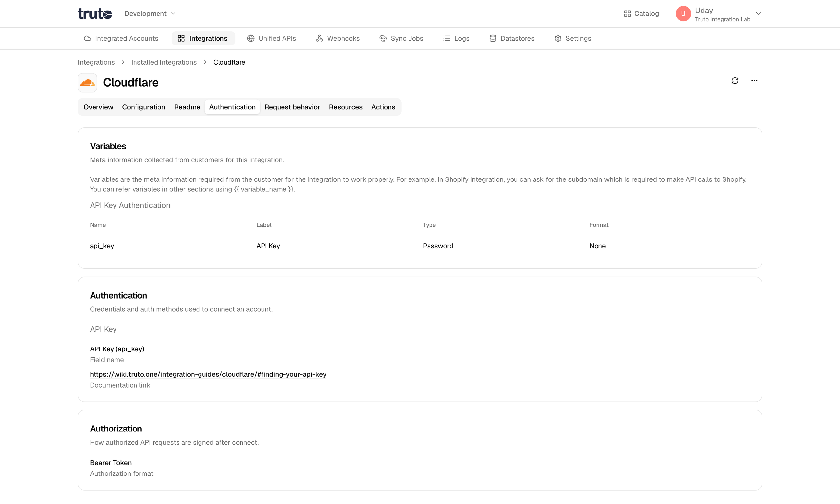Viewport: 840px width, 504px height.
Task: Open Datastores section
Action: click(512, 38)
